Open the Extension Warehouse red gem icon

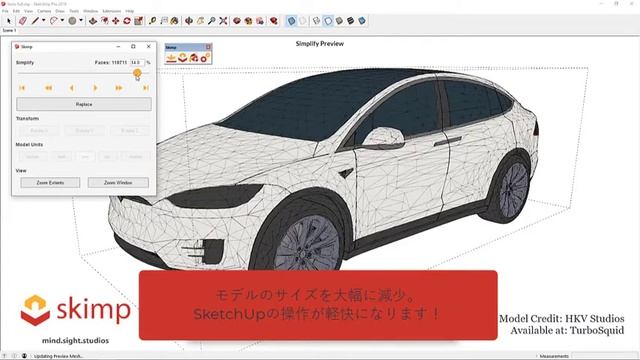click(274, 21)
